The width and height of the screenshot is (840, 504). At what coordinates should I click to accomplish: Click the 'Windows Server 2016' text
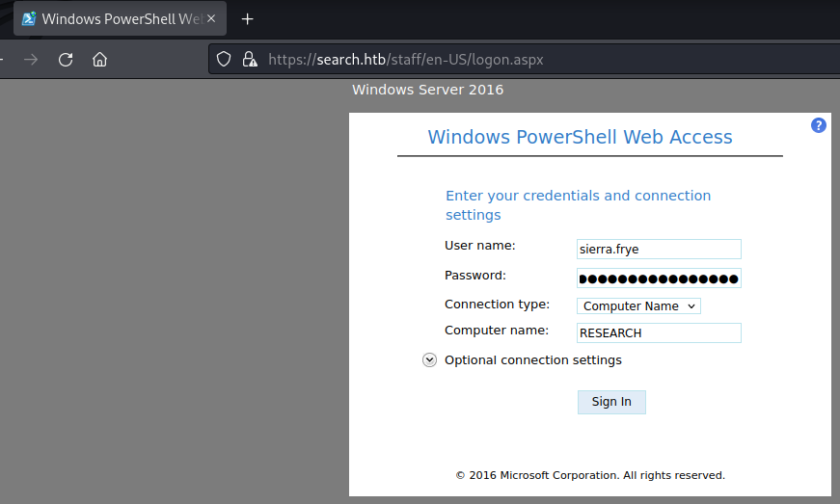[427, 90]
